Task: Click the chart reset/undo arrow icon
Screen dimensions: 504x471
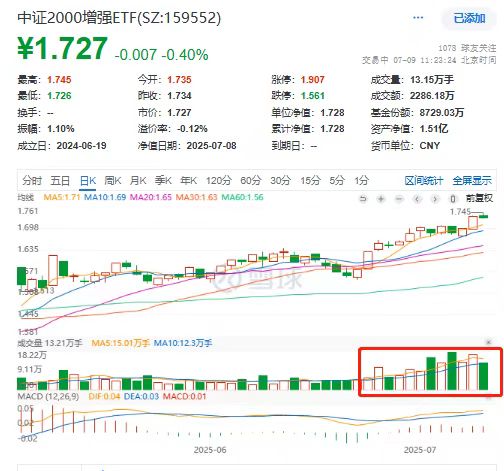Action: click(363, 199)
